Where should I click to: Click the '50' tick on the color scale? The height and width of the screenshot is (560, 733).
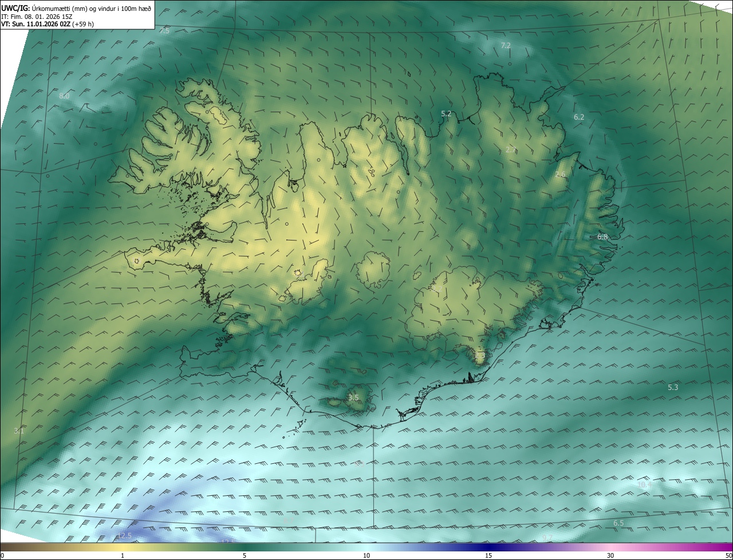click(x=728, y=555)
